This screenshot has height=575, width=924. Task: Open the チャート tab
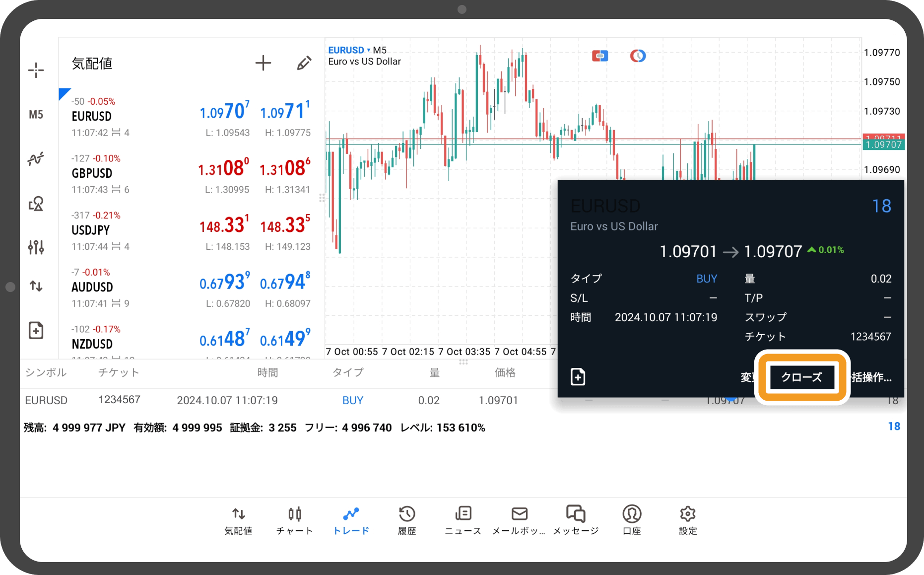tap(295, 520)
